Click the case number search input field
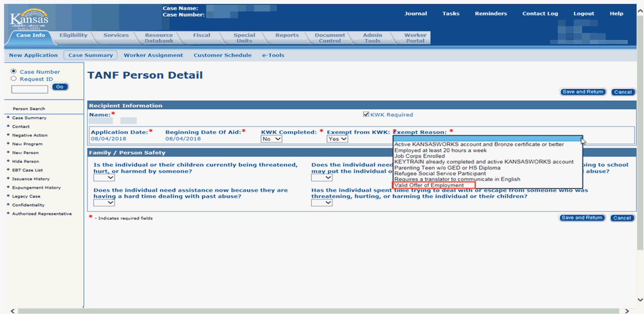The height and width of the screenshot is (314, 644). point(30,89)
